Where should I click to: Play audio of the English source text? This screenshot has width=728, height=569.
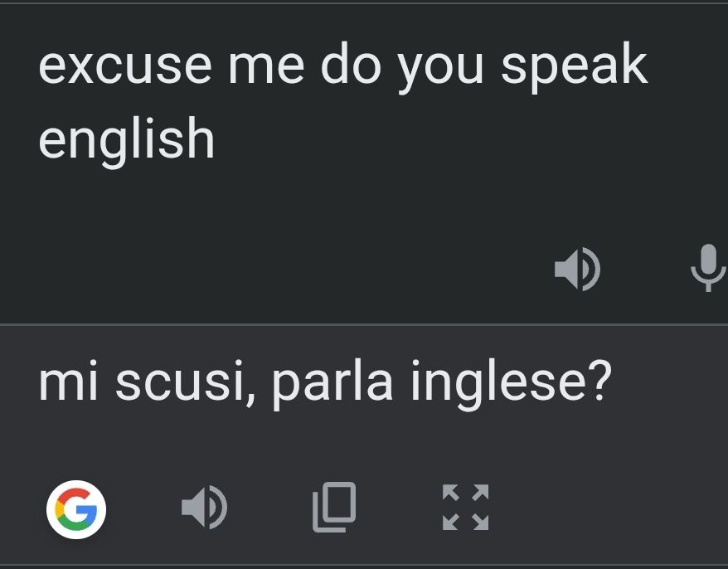(x=577, y=270)
